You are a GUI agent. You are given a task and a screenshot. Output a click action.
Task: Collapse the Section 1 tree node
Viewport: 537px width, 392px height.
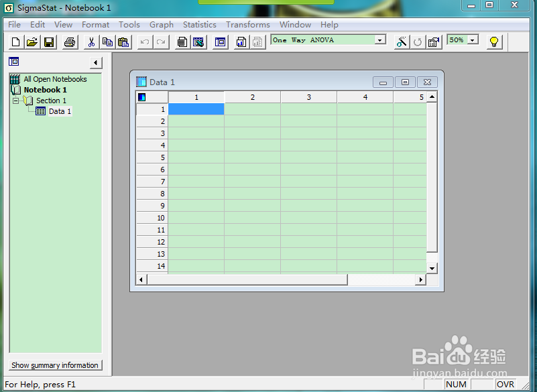15,101
